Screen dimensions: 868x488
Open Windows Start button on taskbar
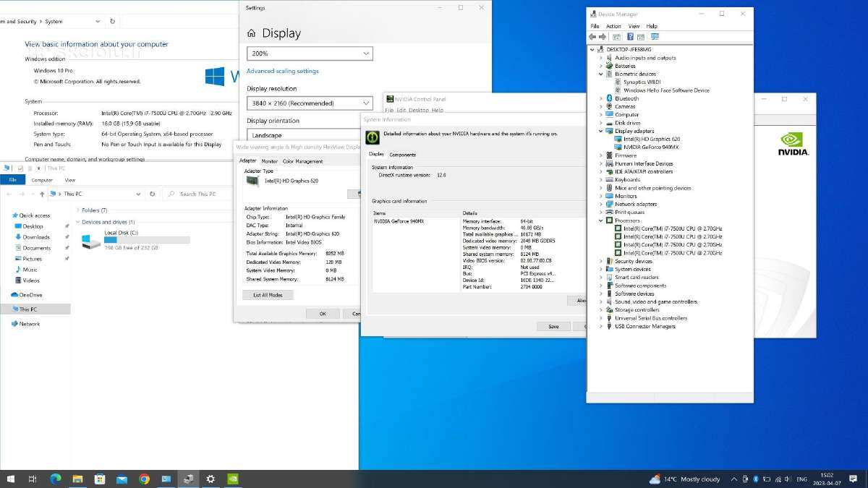(x=11, y=479)
